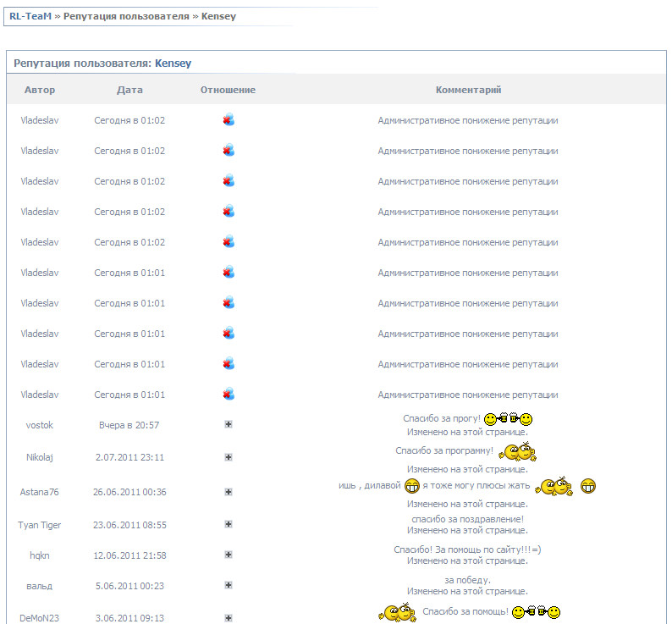Select date '12.06.2011 21:58'
The width and height of the screenshot is (672, 624).
tap(129, 555)
